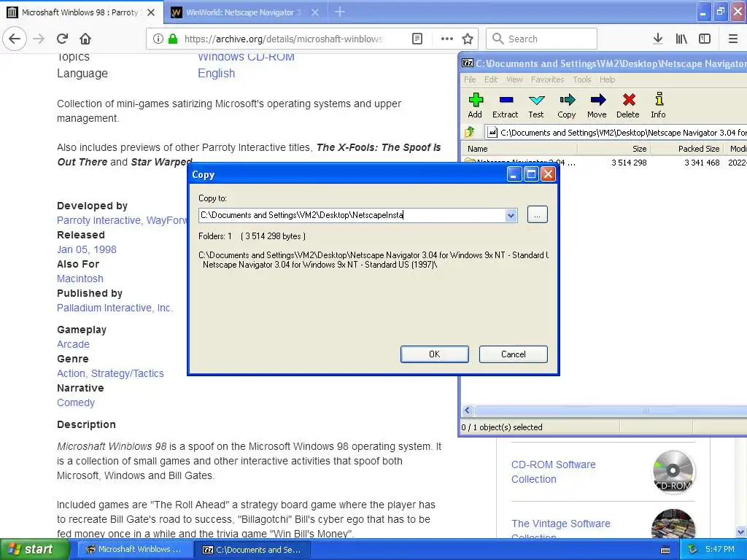The width and height of the screenshot is (747, 560).
Task: Sort 7-Zip list by Size column
Action: 614,149
